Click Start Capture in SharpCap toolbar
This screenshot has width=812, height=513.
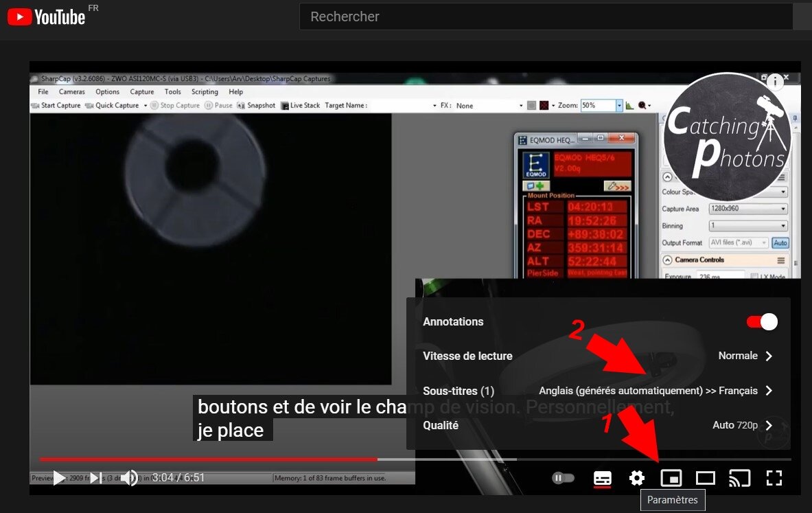click(x=56, y=105)
